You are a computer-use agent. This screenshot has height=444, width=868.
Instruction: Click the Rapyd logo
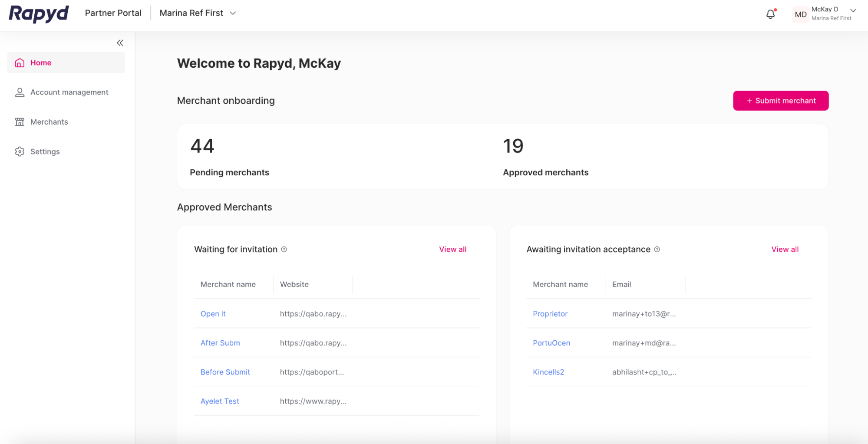[38, 13]
